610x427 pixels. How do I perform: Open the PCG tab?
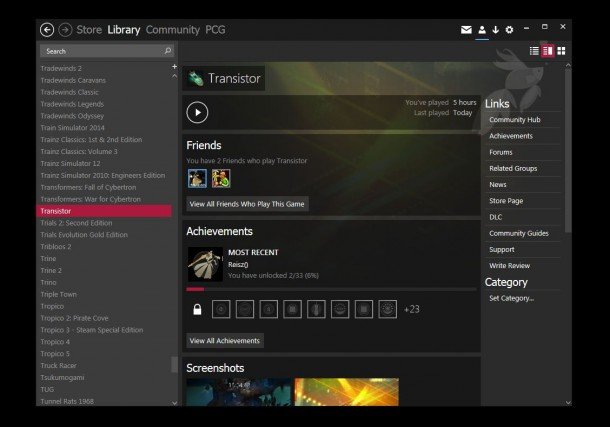coord(216,30)
